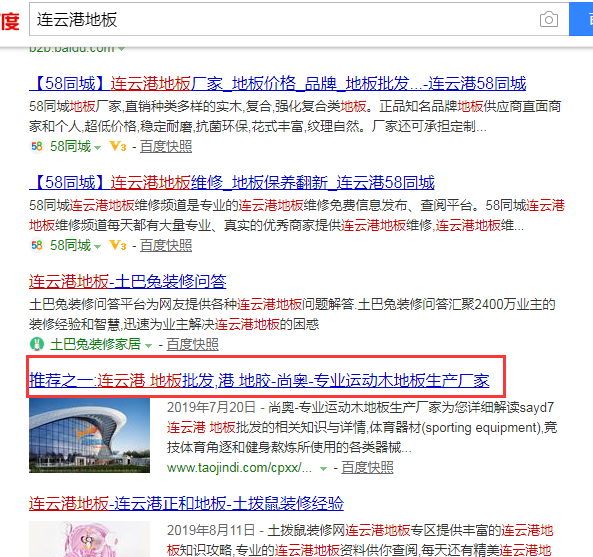The height and width of the screenshot is (557, 593).
Task: Open 百度快照 for the taojindi.com result
Action: [x=367, y=467]
